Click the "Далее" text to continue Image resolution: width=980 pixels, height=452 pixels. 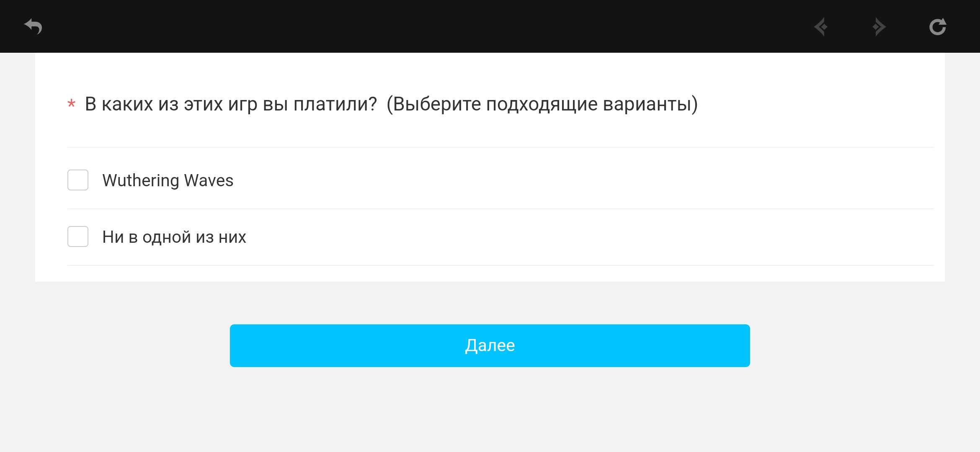(x=490, y=346)
